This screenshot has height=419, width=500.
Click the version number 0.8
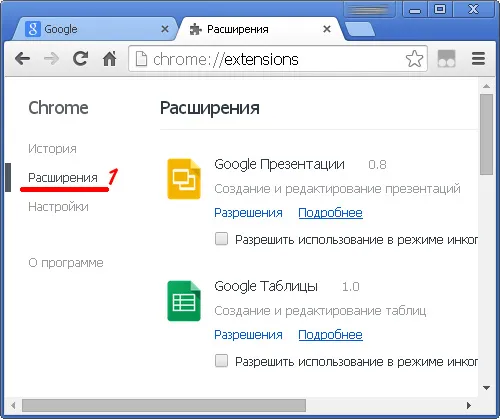coord(377,165)
